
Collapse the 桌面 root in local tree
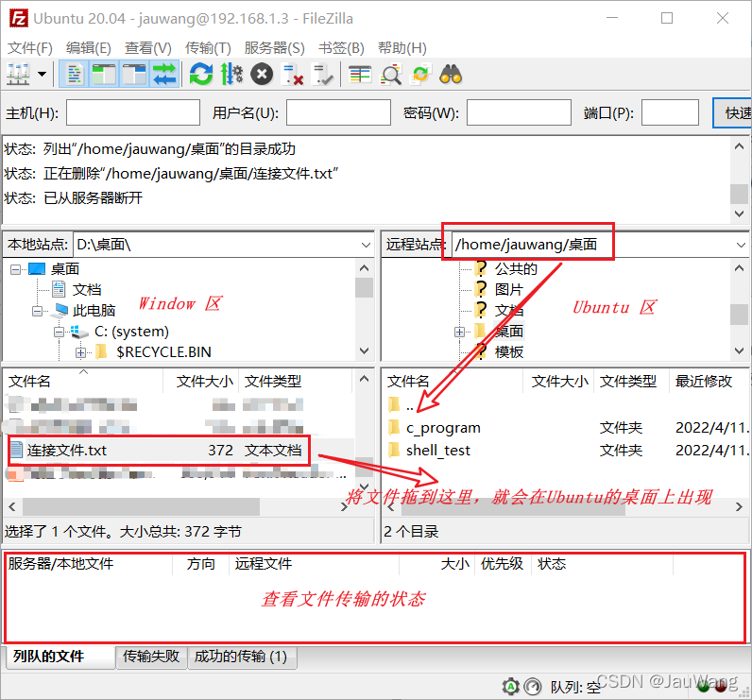[15, 269]
